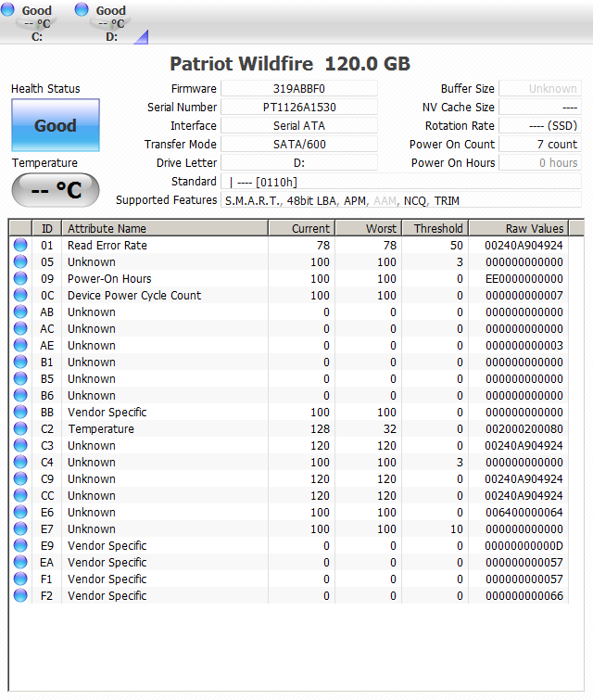
Task: Click the status orb in row E7
Action: click(20, 529)
